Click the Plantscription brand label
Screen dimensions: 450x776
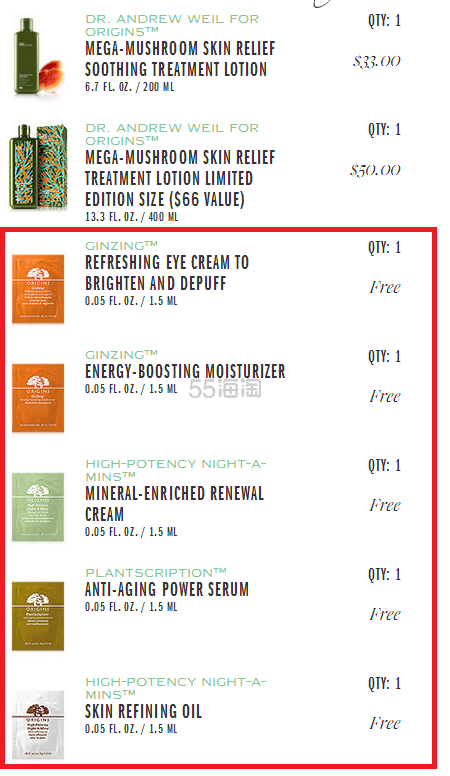pos(156,573)
